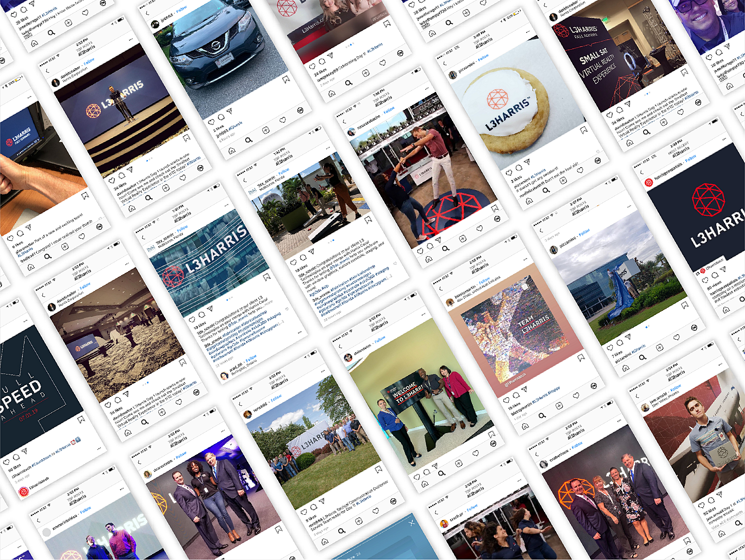Open comments on the Nissan car post
This screenshot has width=745, height=560.
(221, 117)
